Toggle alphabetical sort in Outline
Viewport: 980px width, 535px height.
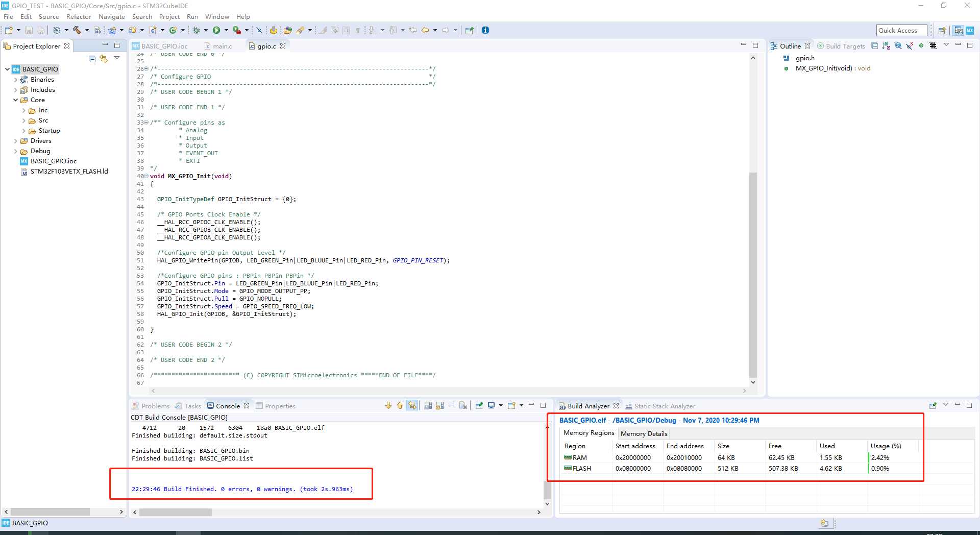(x=886, y=46)
